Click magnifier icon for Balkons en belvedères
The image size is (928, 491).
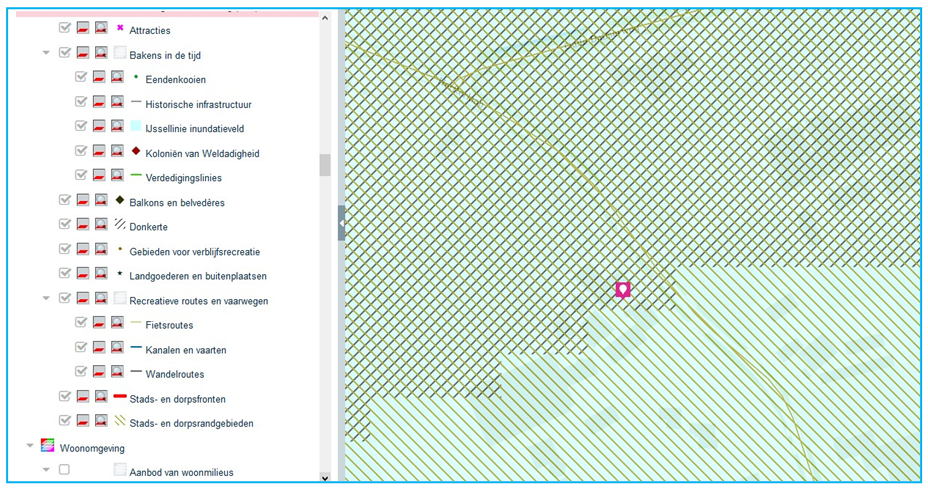coord(101,200)
